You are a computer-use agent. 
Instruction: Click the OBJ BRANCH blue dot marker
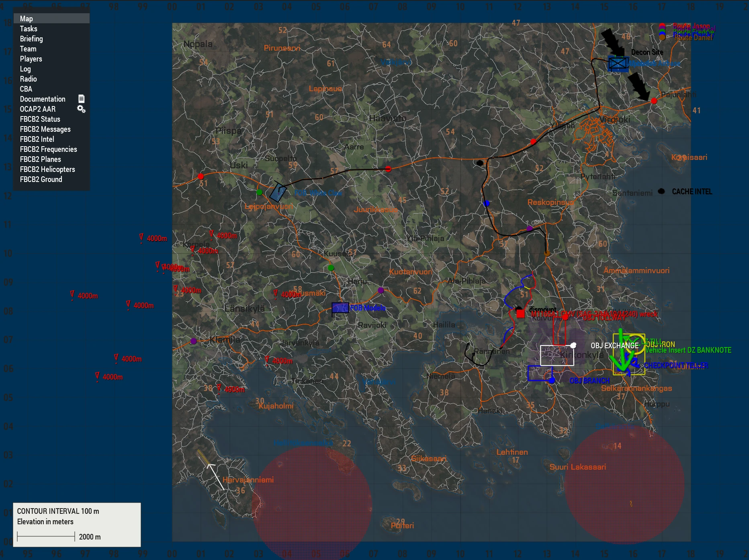pyautogui.click(x=552, y=380)
